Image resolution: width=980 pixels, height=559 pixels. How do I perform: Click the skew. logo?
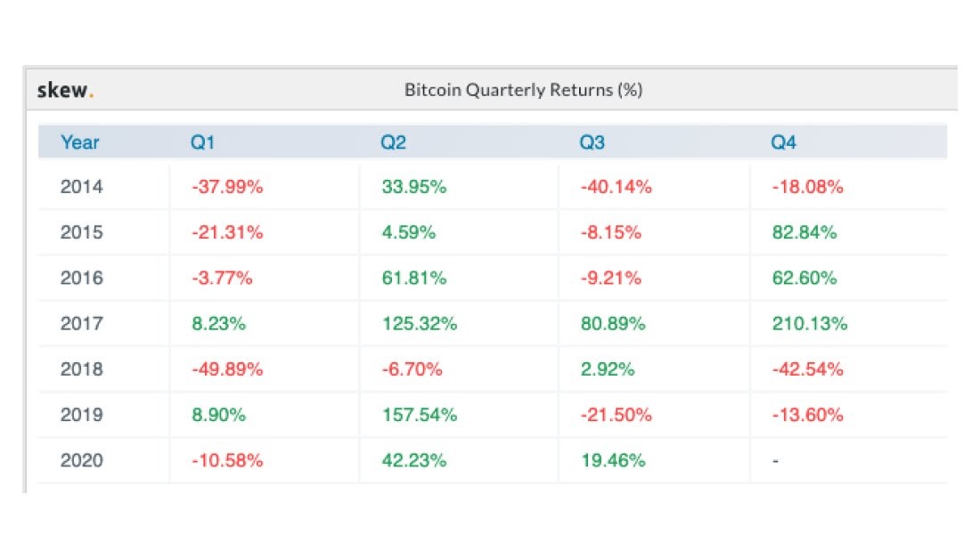(x=66, y=90)
